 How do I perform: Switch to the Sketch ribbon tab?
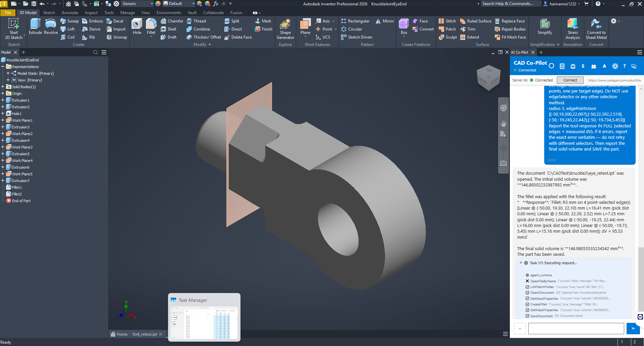(49, 13)
